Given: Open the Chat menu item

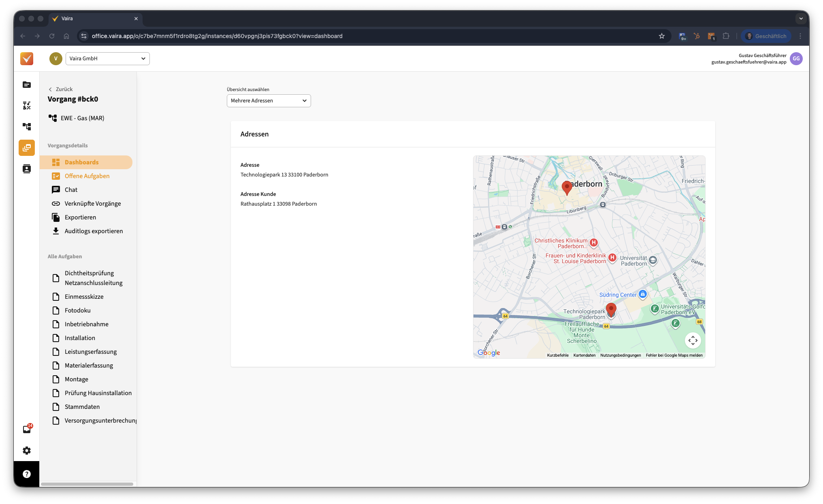Looking at the screenshot, I should [71, 190].
